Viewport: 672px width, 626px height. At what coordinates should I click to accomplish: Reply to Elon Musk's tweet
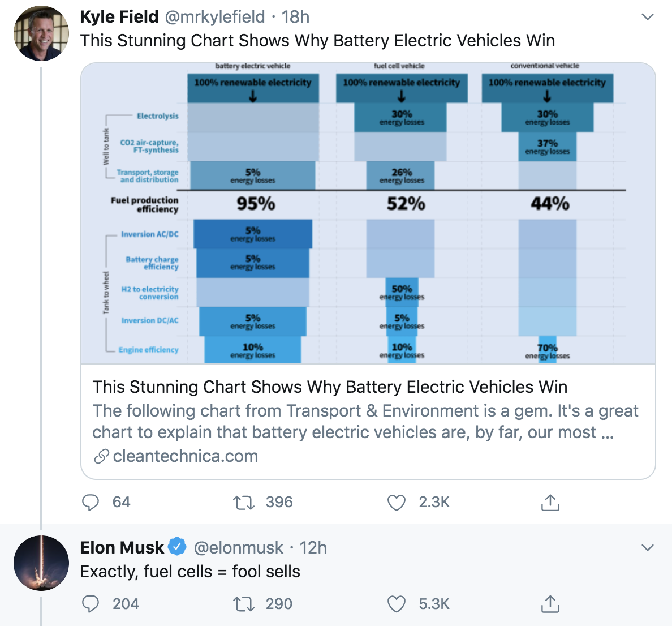tap(91, 604)
